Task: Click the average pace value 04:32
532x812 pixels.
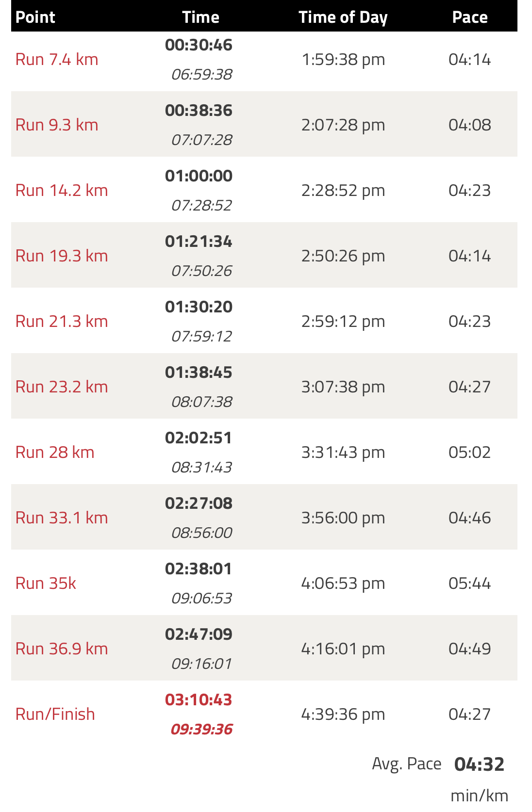Action: point(480,764)
